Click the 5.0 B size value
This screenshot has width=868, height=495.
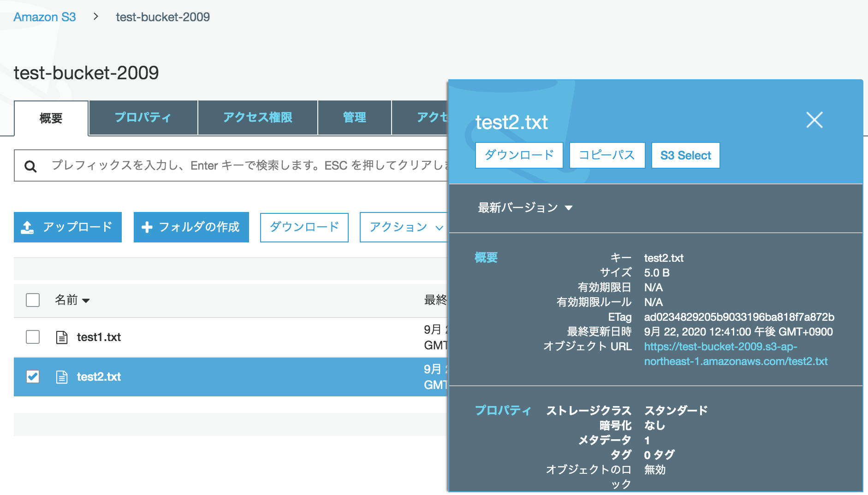pos(657,273)
